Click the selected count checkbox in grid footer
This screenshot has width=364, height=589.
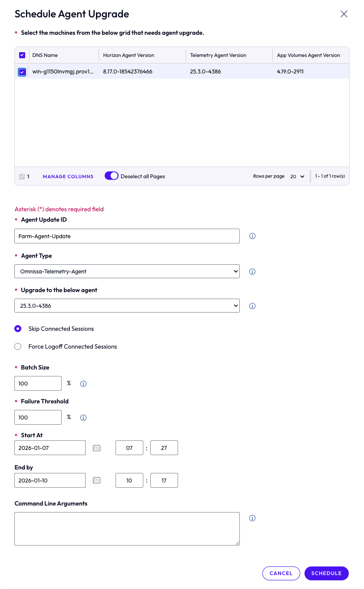coord(22,176)
